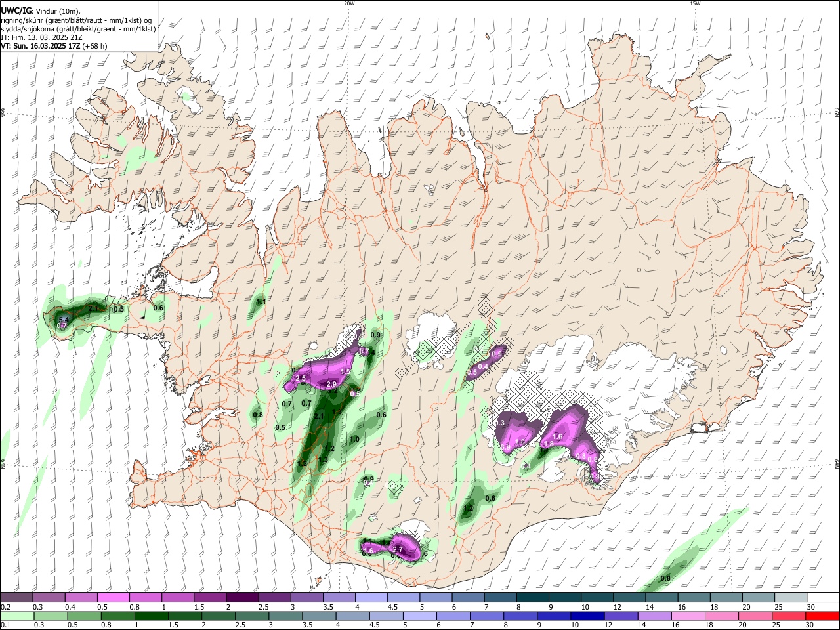840x630 pixels.
Task: Click the '0.2' label under the upper legend
Action: [5, 607]
